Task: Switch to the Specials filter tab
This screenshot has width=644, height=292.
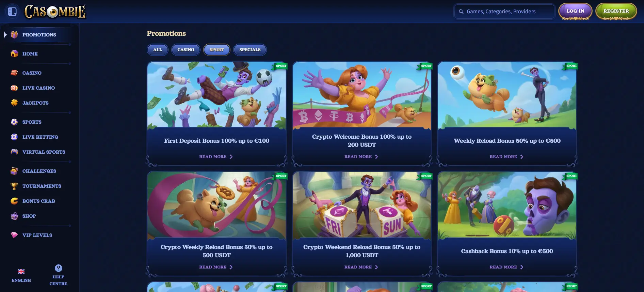Action: point(250,50)
